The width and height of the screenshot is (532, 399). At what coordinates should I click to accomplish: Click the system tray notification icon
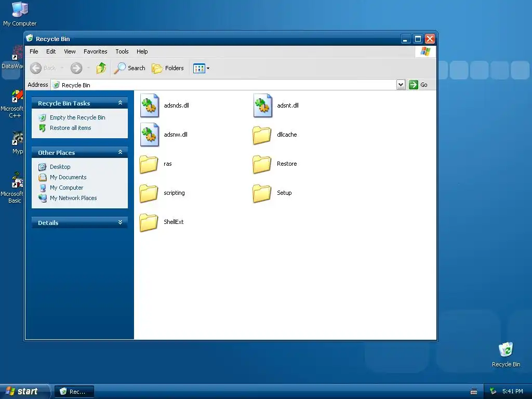(493, 392)
